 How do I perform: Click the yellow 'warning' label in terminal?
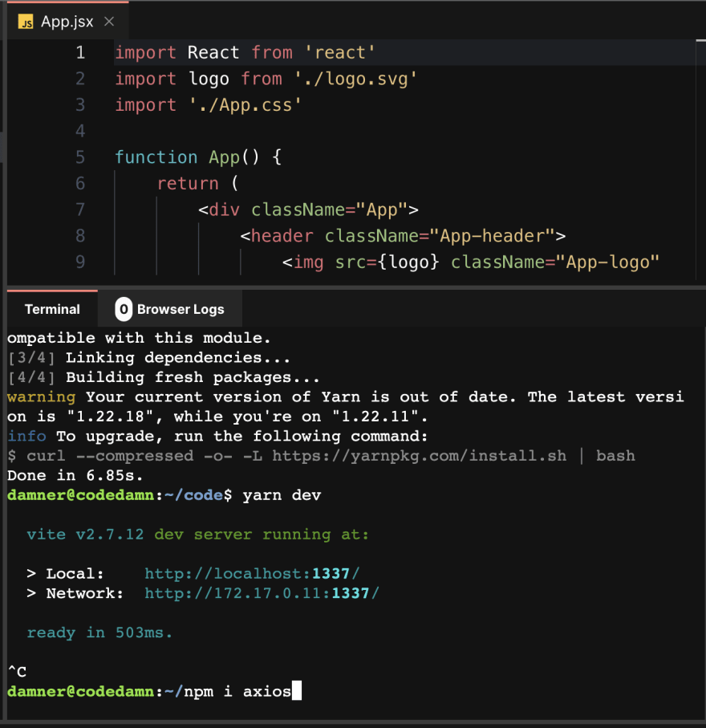(x=41, y=397)
